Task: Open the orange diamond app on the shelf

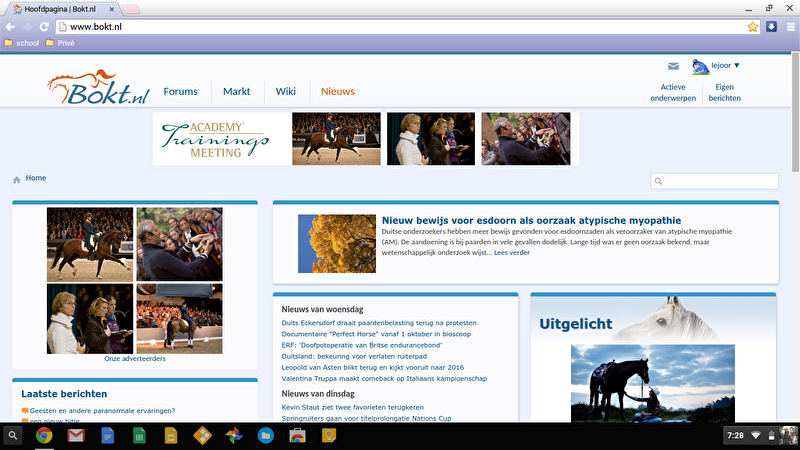Action: click(x=203, y=436)
